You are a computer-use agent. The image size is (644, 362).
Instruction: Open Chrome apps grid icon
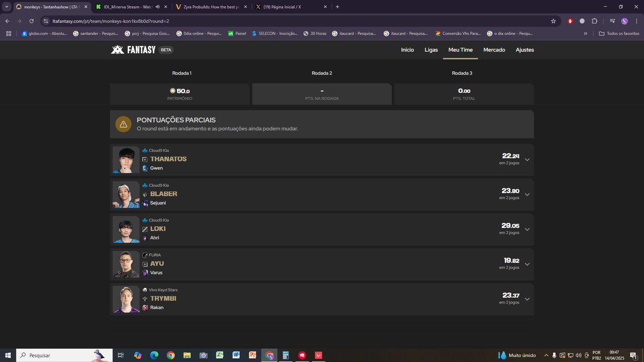[9, 33]
